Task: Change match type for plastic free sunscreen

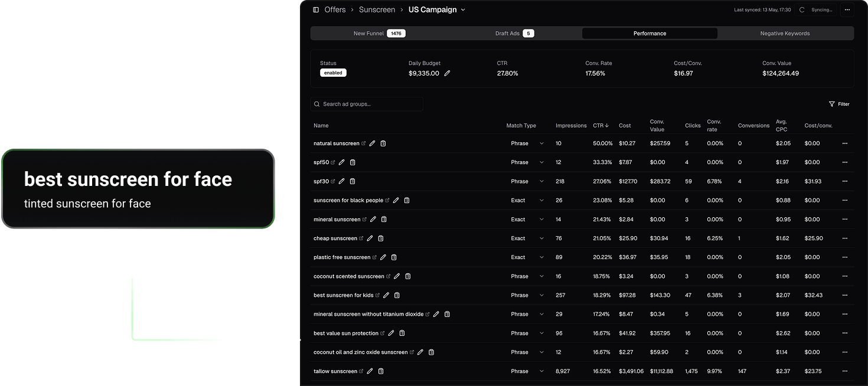Action: tap(527, 257)
